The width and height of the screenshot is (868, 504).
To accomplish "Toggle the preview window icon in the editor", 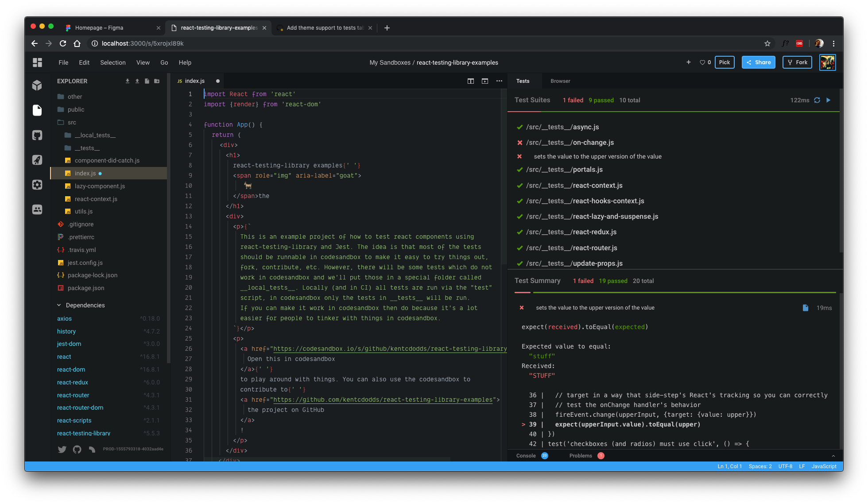I will 485,81.
